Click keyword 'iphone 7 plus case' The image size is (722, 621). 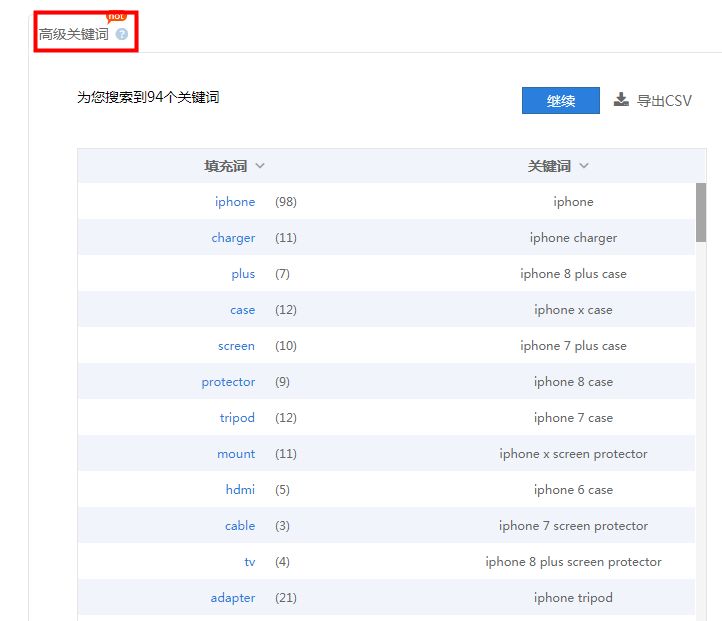pos(573,346)
